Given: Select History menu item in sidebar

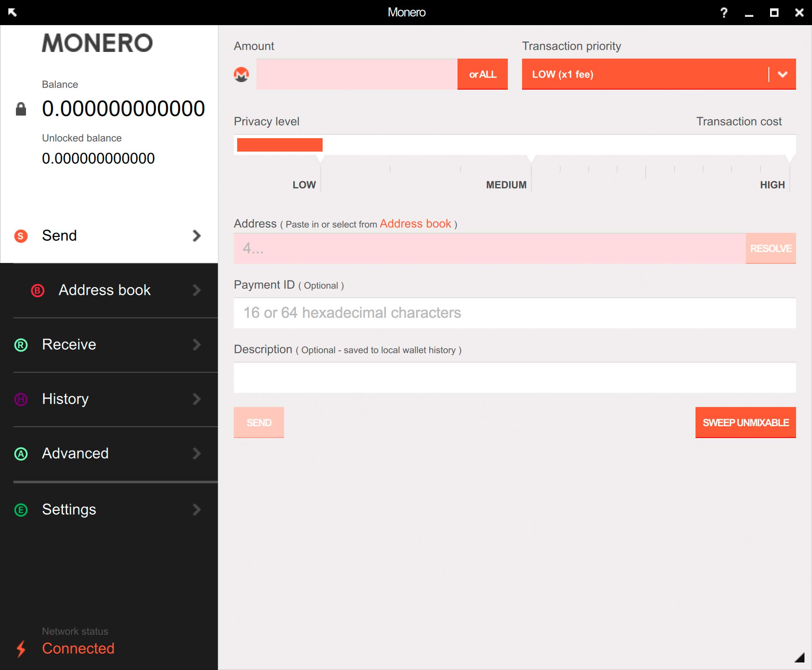Looking at the screenshot, I should pos(109,398).
